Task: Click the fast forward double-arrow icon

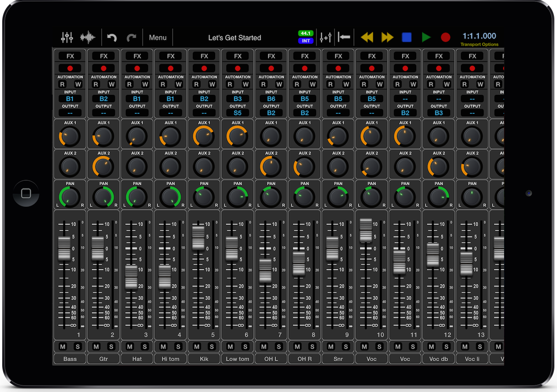Action: [x=387, y=37]
